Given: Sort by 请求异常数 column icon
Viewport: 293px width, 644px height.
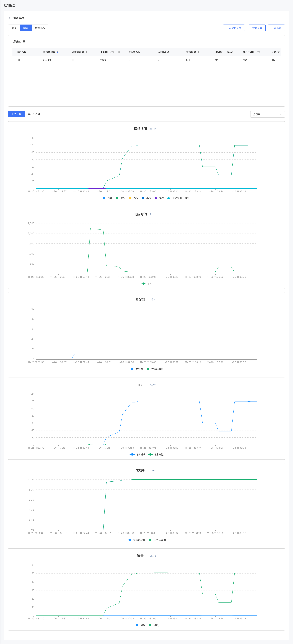Looking at the screenshot, I should tap(86, 52).
